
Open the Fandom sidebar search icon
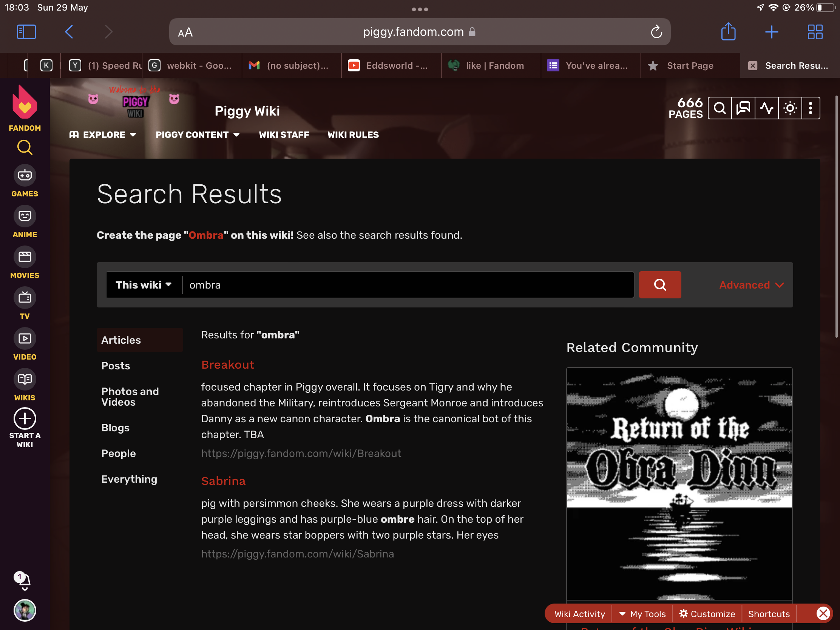pyautogui.click(x=25, y=147)
